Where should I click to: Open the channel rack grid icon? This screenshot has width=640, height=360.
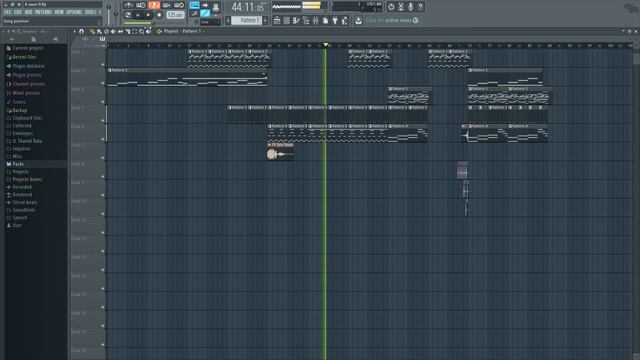tap(287, 20)
